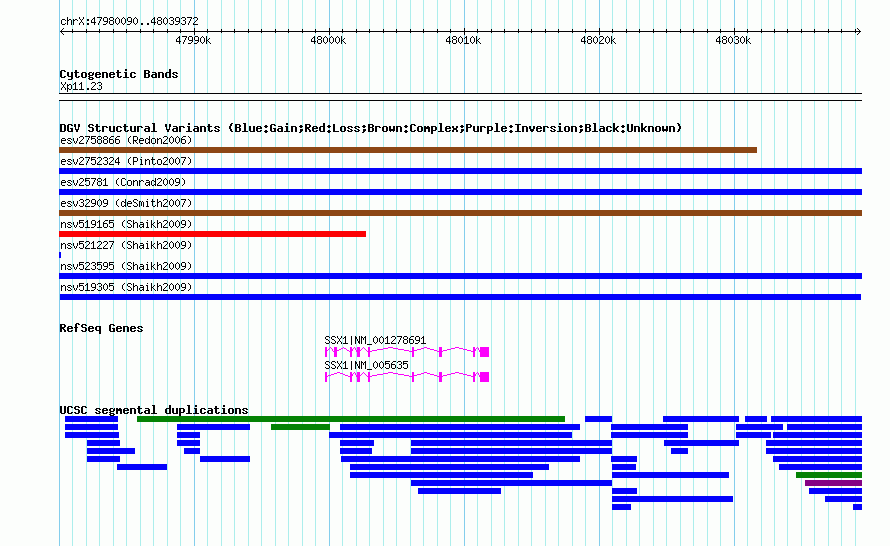Click the chrX:47980090..48039372 coordinate label
This screenshot has width=890, height=546.
[129, 21]
